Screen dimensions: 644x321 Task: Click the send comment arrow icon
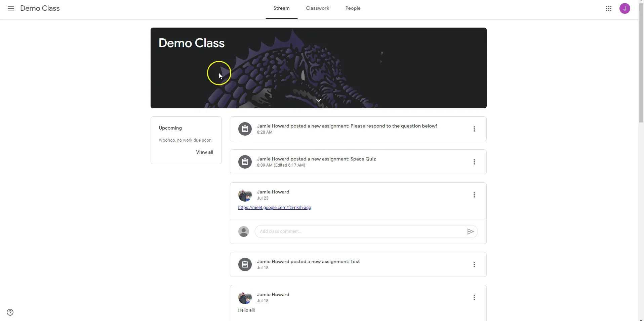[471, 231]
